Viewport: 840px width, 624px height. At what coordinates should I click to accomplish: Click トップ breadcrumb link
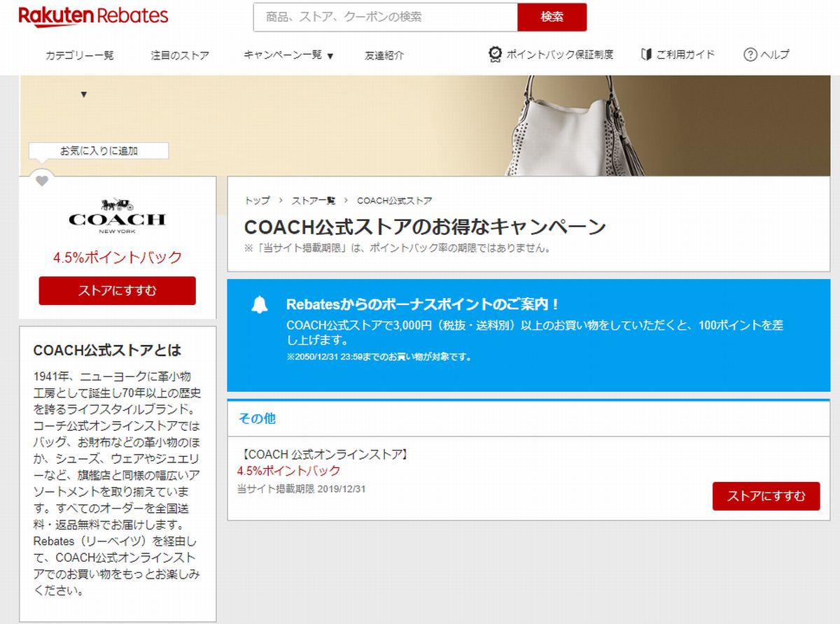257,201
